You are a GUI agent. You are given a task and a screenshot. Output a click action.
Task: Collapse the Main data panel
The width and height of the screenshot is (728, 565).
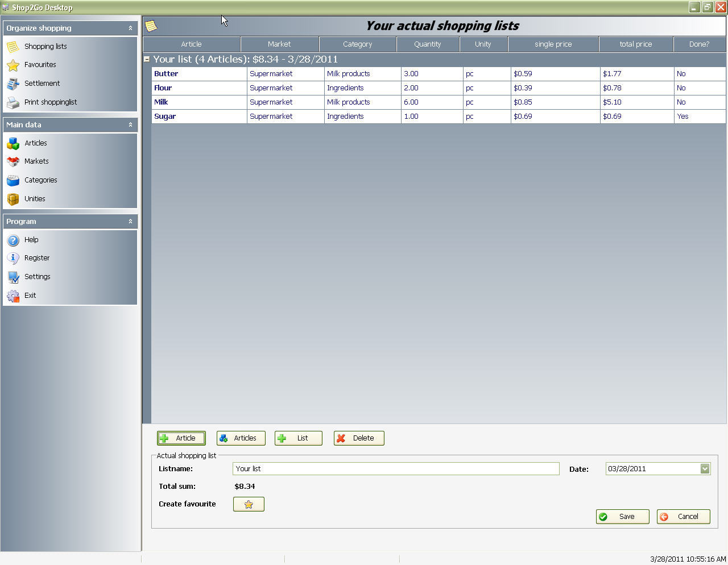point(130,124)
